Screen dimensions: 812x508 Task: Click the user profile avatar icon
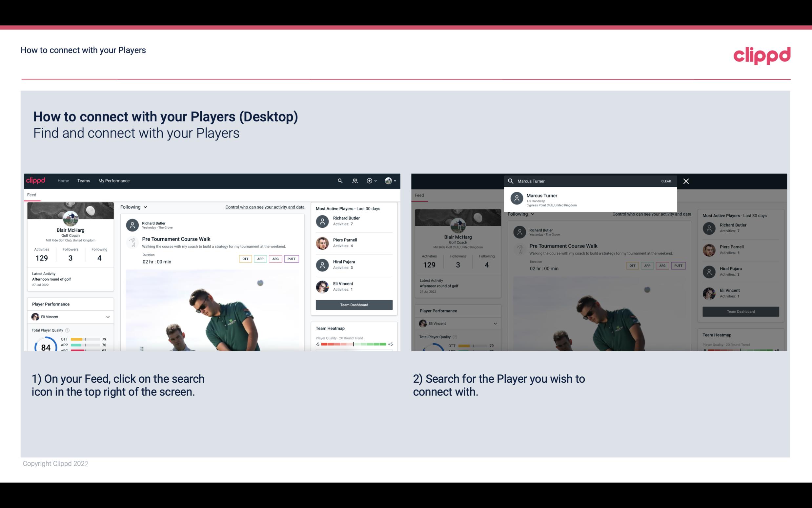point(388,180)
